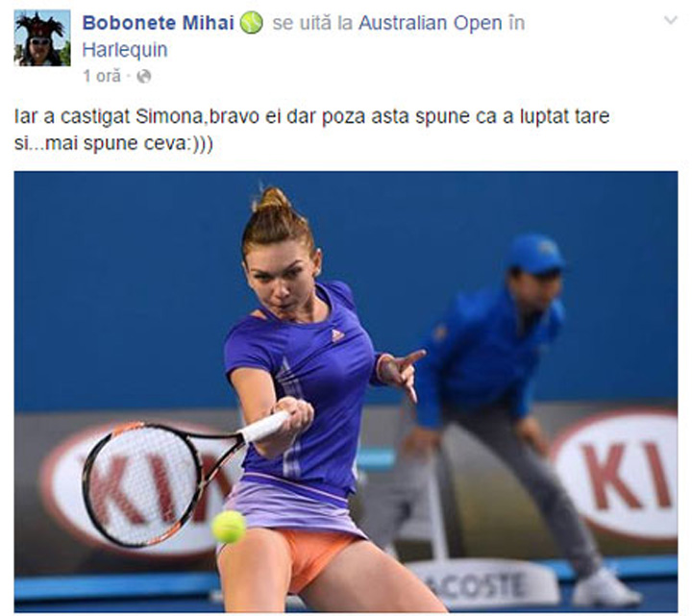Follow the Australian Open link
Viewport: 692px width, 616px height.
click(431, 23)
